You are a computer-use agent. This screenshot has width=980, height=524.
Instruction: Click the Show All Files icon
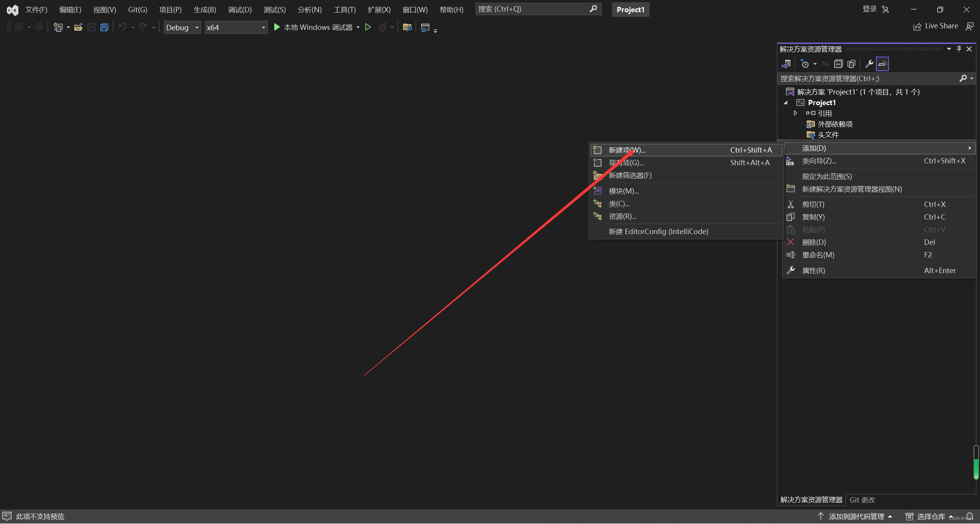click(851, 64)
